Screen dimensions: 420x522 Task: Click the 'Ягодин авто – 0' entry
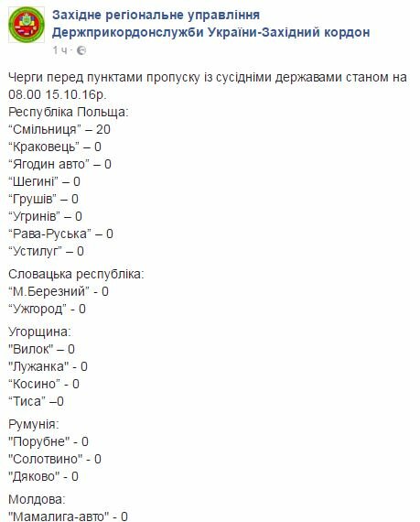pyautogui.click(x=59, y=164)
